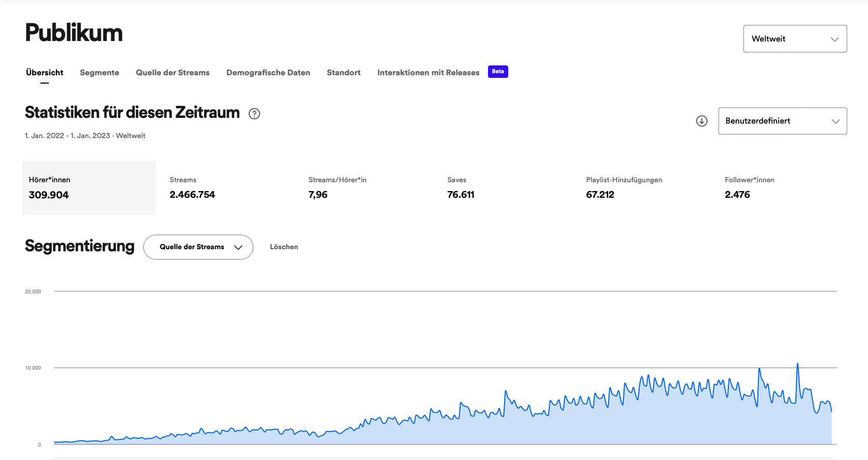
Task: Open the help tooltip beside Statistiken für diesen Zeitraum
Action: 254,114
